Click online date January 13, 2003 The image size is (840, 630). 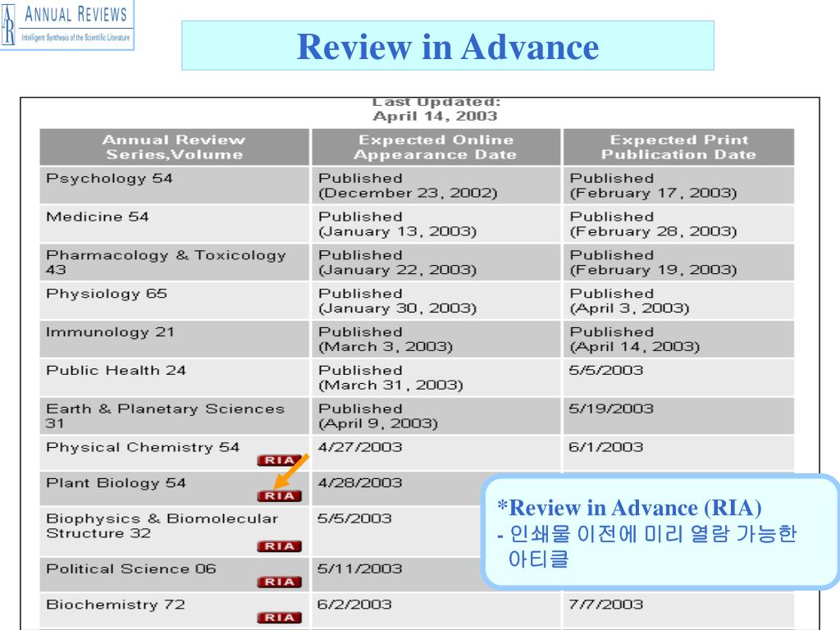397,232
